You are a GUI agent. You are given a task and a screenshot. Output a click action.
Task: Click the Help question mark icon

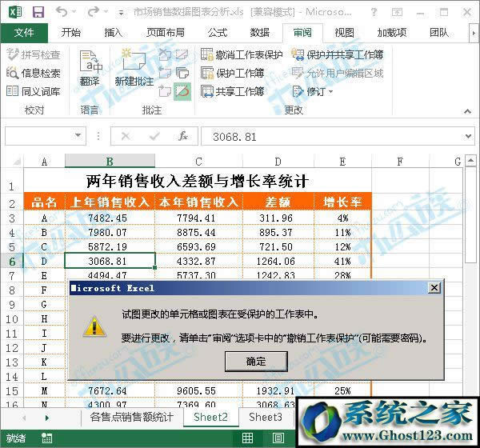coord(374,12)
